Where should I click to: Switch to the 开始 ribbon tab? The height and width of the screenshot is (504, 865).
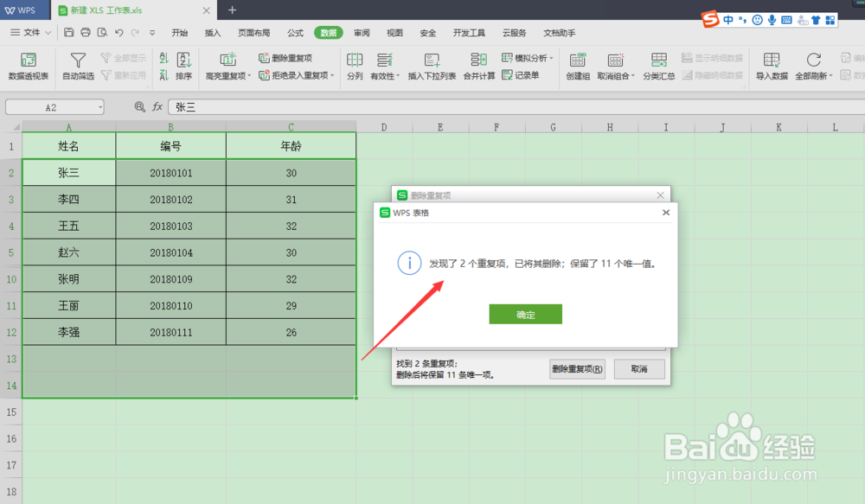(179, 32)
